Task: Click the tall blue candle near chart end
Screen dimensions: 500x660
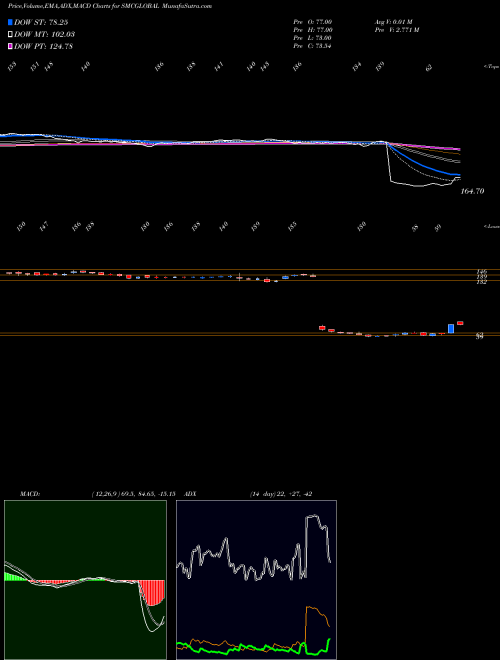Action: (x=451, y=328)
